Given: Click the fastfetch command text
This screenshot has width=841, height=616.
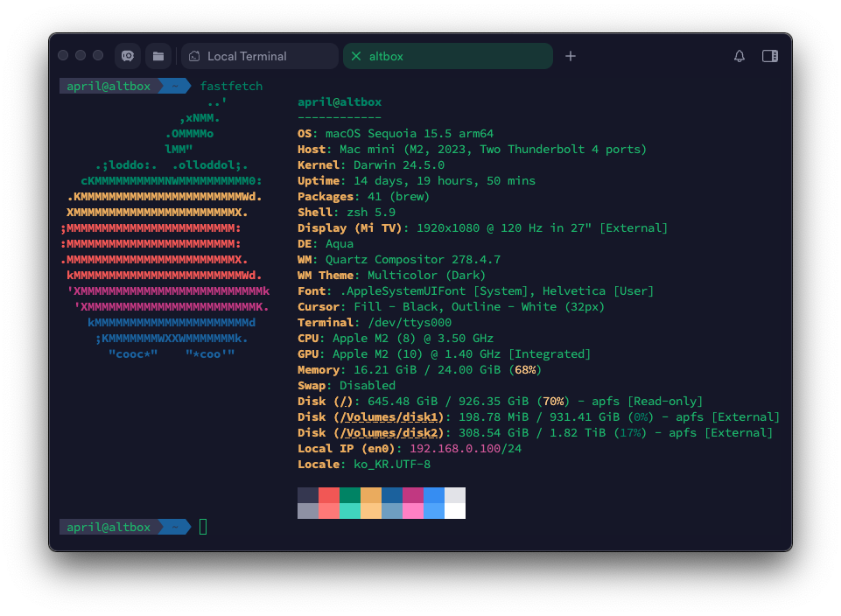Looking at the screenshot, I should tap(231, 87).
